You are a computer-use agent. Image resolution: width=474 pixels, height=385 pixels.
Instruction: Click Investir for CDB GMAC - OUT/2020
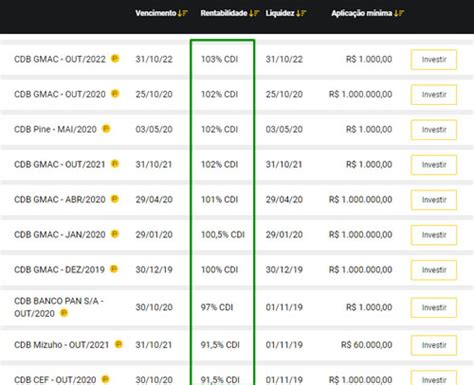(434, 95)
